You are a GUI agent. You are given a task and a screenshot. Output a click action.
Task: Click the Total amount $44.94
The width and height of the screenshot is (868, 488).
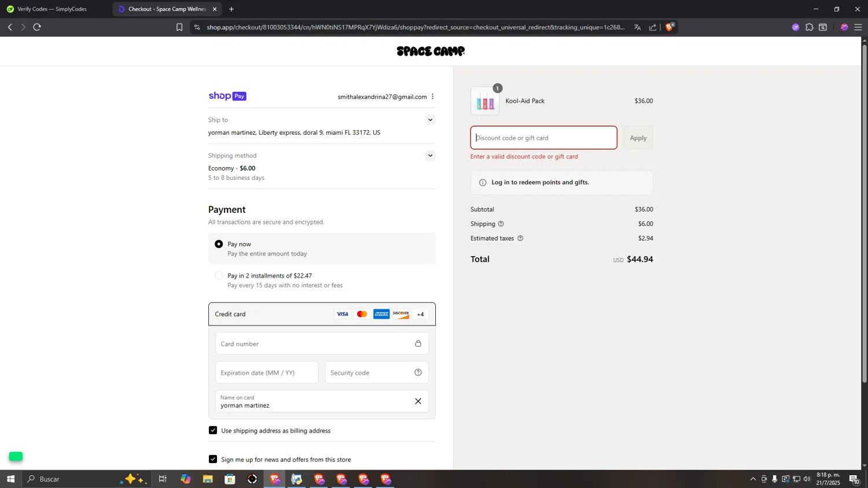pos(640,260)
